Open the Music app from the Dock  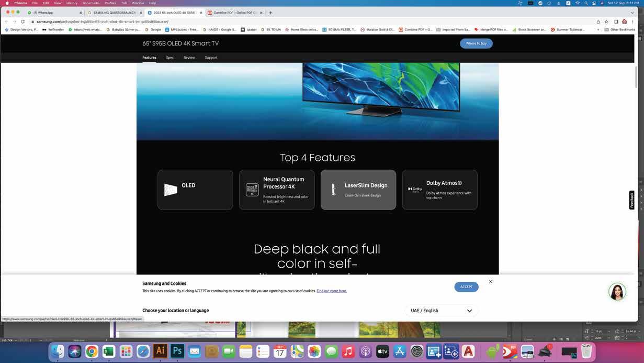[x=348, y=351]
